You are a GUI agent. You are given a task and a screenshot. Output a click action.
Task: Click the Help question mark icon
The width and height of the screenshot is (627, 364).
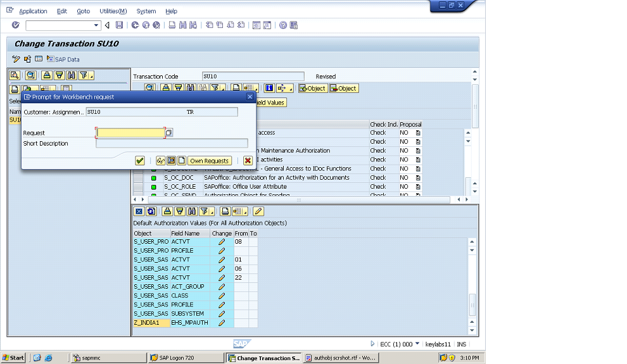pos(283,25)
